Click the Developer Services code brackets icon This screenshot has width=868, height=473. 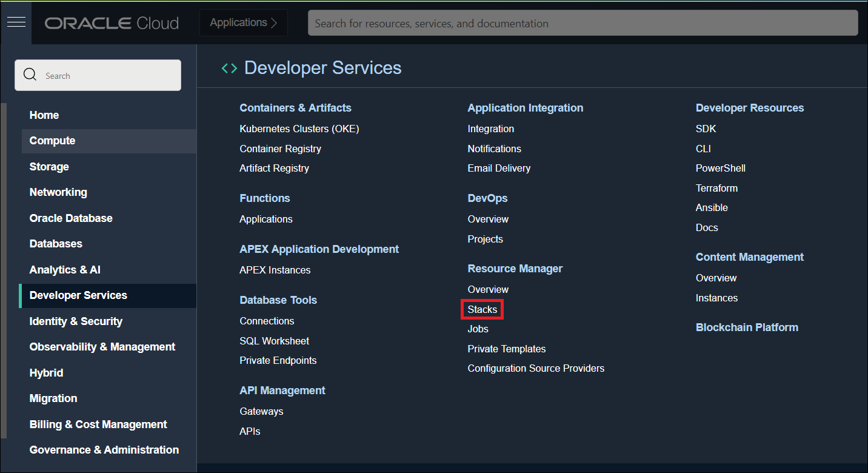pyautogui.click(x=229, y=68)
